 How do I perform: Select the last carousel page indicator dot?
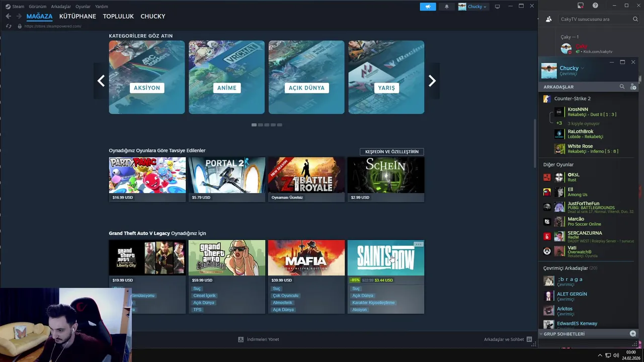pyautogui.click(x=280, y=125)
